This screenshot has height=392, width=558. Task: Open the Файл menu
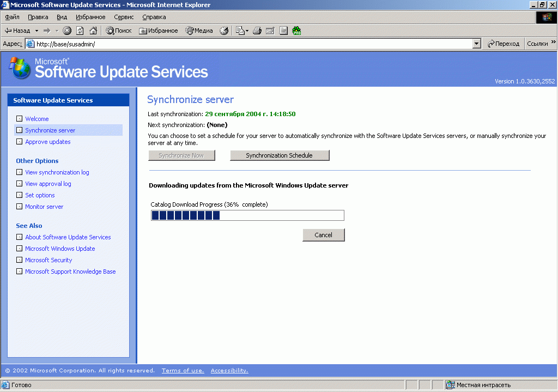12,17
